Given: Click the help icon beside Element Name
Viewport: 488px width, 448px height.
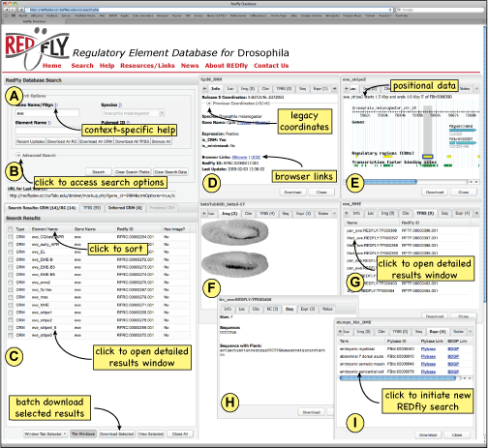Looking at the screenshot, I should (49, 123).
